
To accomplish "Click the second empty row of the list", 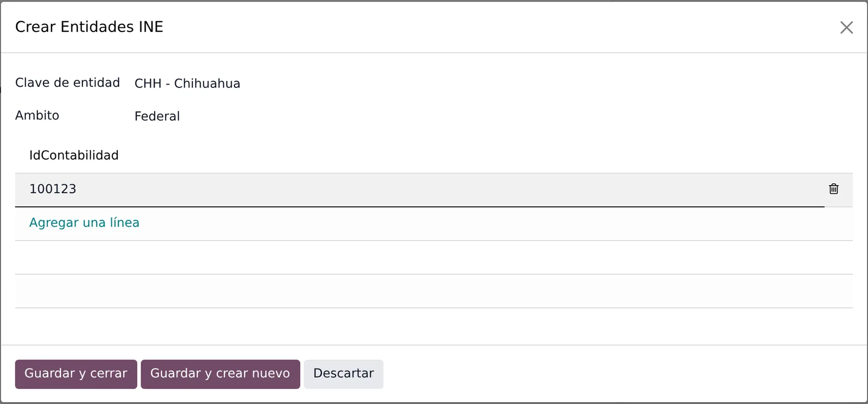I will [x=434, y=291].
